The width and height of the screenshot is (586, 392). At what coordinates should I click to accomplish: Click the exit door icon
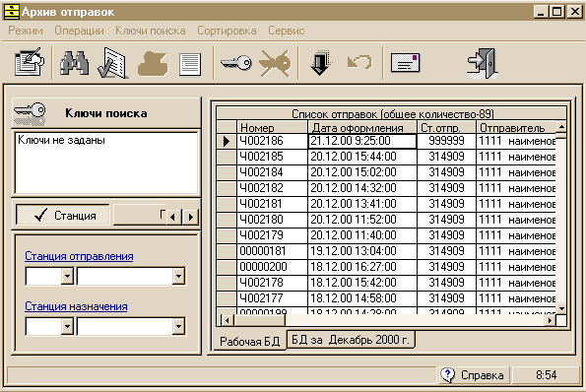click(x=483, y=63)
